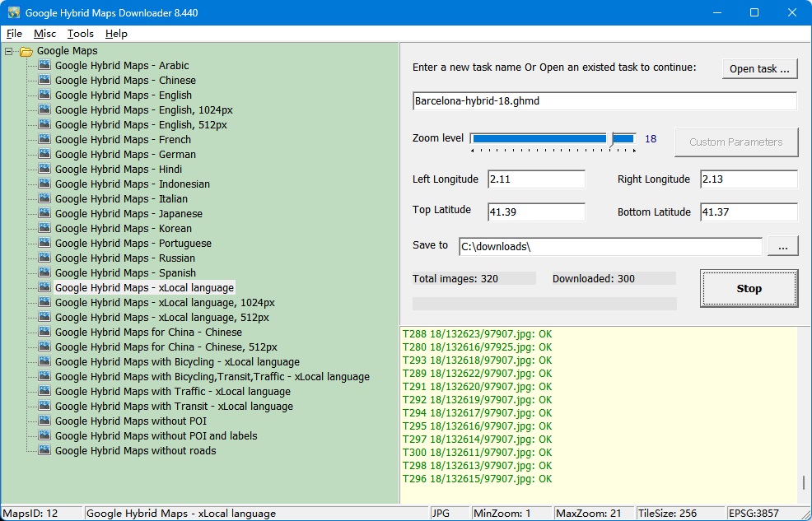Click the browse ... button next to Save to
The width and height of the screenshot is (812, 521).
[x=782, y=247]
